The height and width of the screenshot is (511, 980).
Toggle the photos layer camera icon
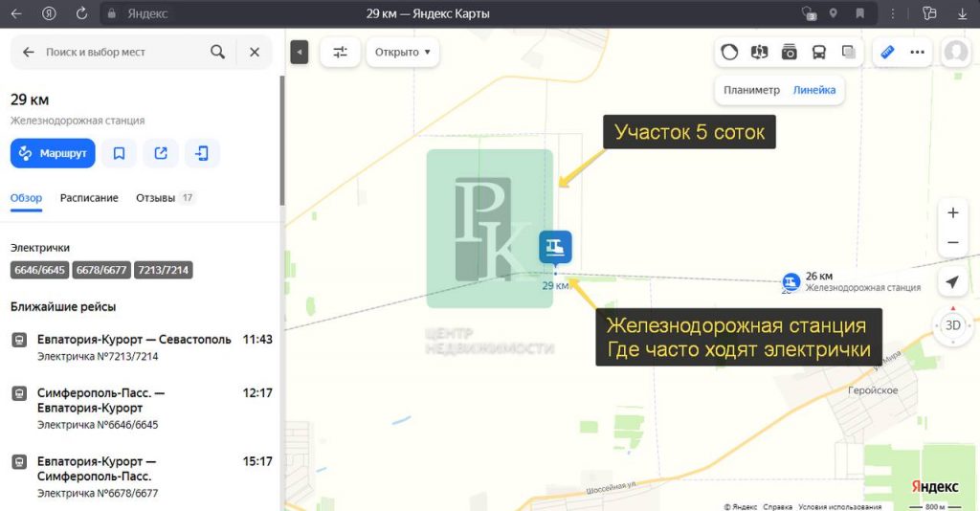point(790,52)
